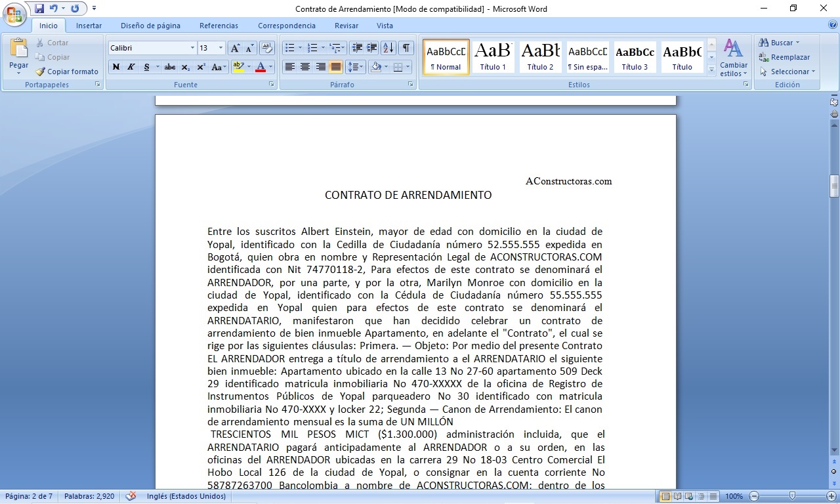Expand numbering list dropdown arrow
The image size is (840, 504).
click(x=323, y=48)
